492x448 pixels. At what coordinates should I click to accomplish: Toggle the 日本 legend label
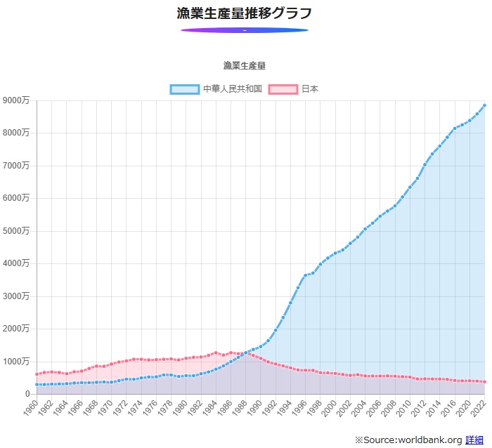(x=310, y=89)
